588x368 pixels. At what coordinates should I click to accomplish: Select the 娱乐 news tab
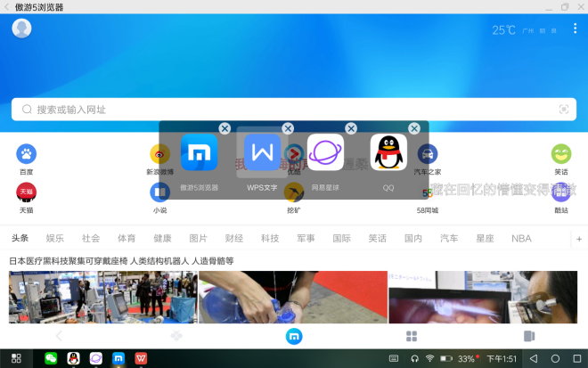55,238
